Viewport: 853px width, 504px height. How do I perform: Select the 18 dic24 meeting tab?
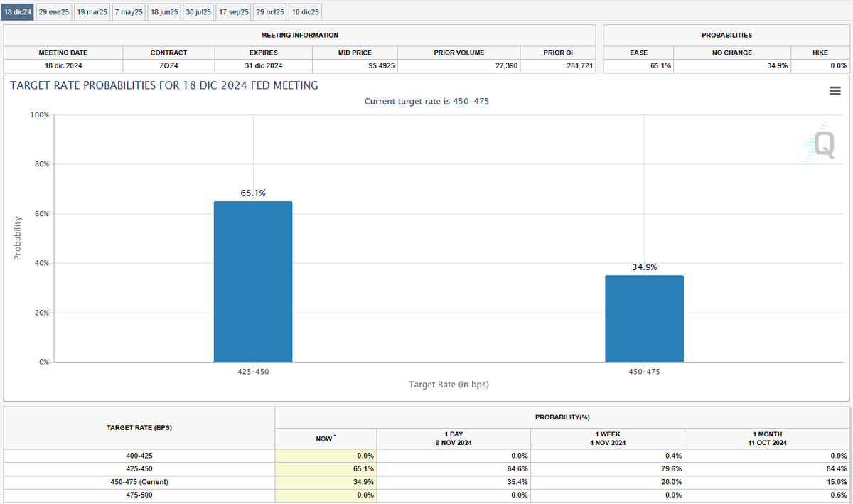point(18,12)
